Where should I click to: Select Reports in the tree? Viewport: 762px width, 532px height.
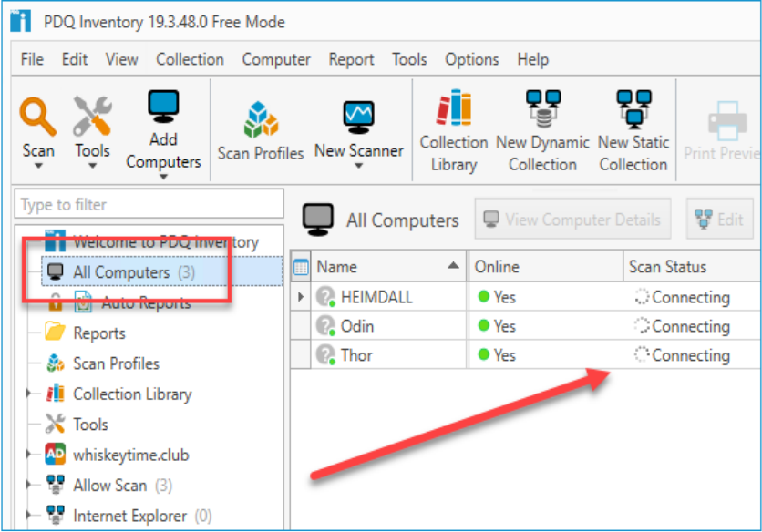pos(99,332)
